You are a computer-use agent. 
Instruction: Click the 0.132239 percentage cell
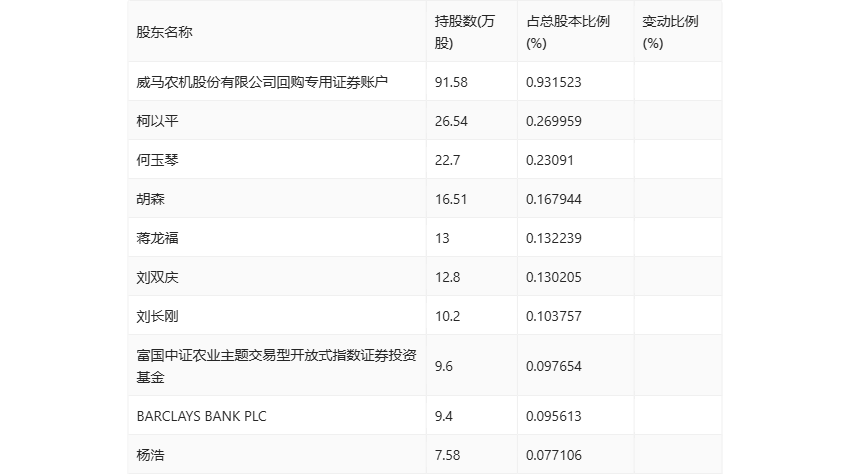point(553,238)
